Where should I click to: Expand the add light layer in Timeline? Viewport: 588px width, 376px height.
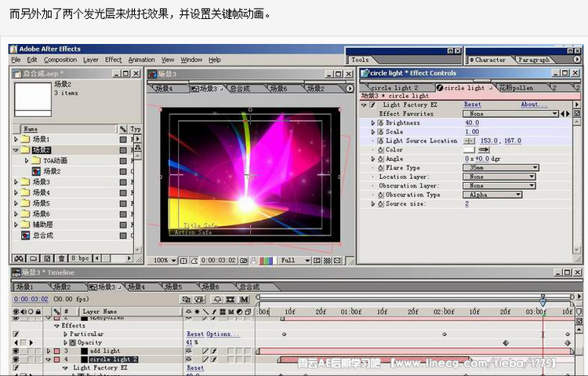point(49,351)
